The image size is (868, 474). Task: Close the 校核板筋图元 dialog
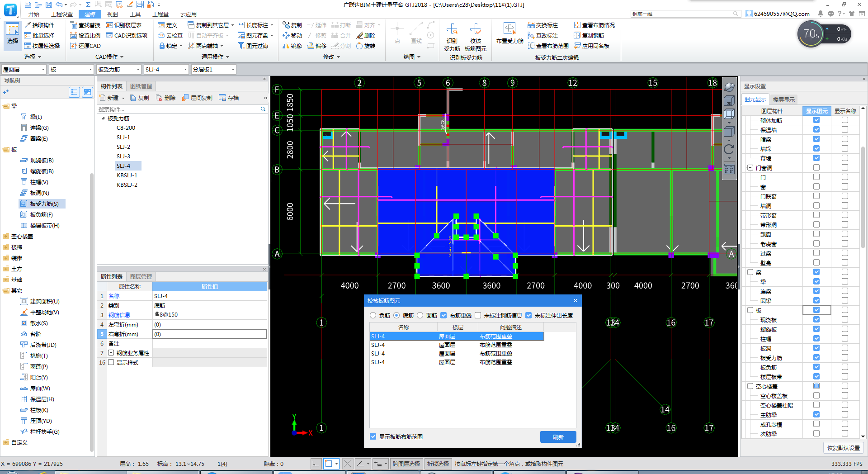coord(575,300)
